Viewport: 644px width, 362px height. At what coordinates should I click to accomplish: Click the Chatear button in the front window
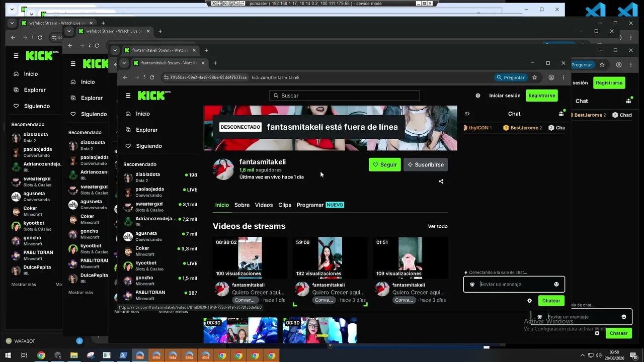[x=551, y=301]
